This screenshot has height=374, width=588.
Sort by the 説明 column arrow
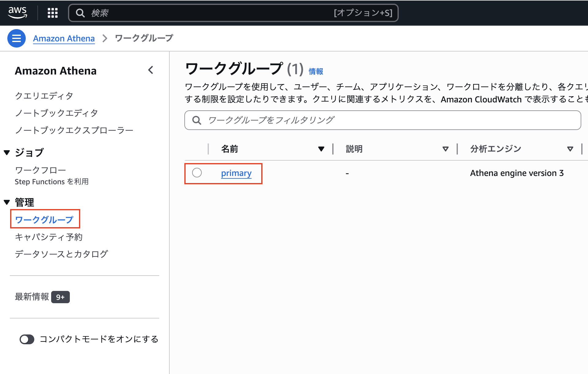(x=446, y=149)
